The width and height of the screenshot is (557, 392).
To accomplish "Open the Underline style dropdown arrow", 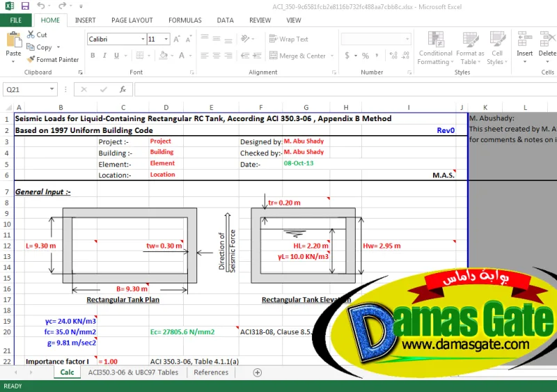I will pos(125,56).
